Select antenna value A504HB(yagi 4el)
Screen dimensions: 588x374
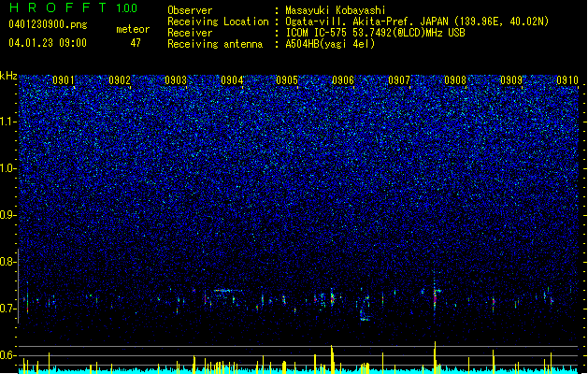330,44
